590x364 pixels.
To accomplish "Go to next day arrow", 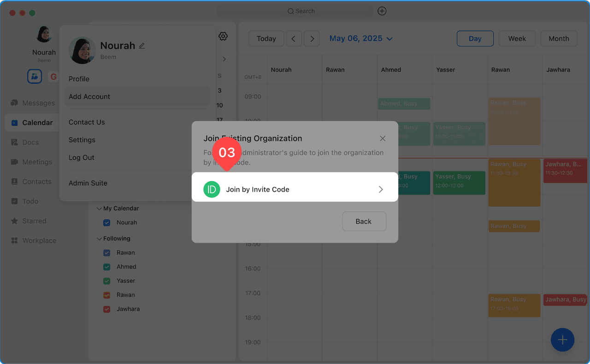I will (x=312, y=39).
